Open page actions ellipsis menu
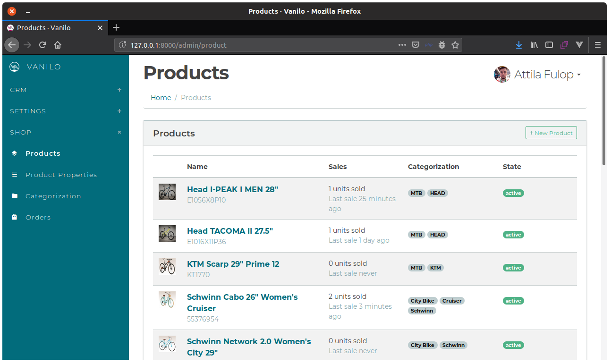Image resolution: width=611 pixels, height=364 pixels. pyautogui.click(x=402, y=45)
